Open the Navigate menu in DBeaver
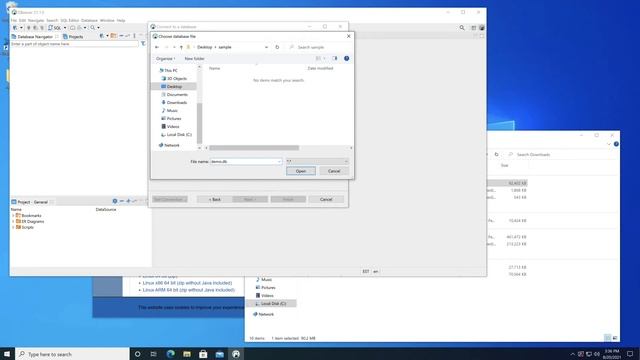640x360 pixels. [36, 20]
